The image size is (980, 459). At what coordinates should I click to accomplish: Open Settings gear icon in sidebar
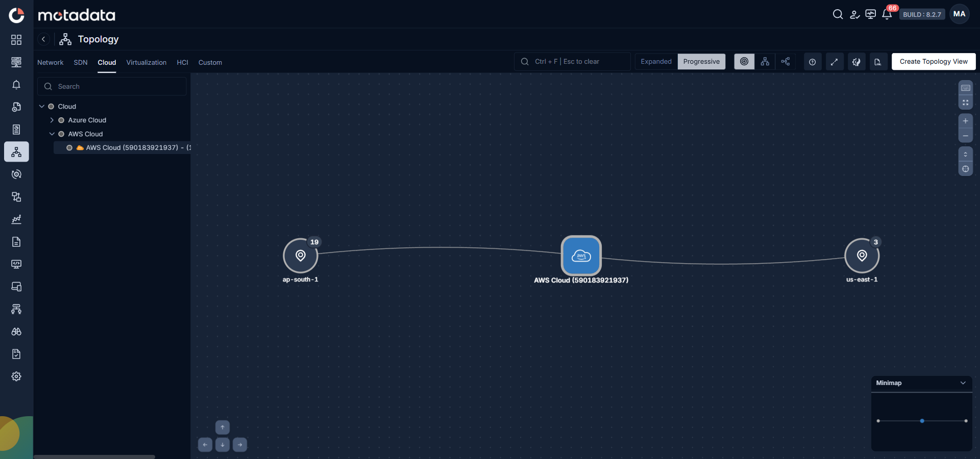[16, 376]
